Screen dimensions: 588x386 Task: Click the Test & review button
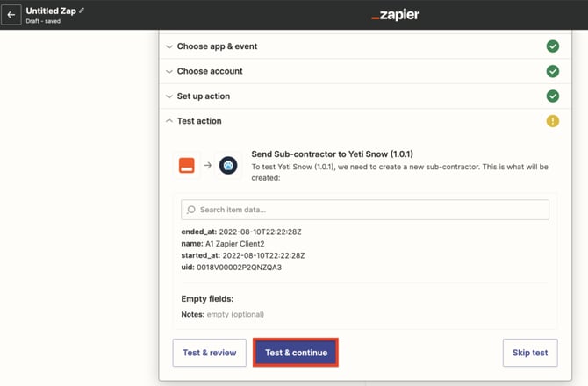pyautogui.click(x=209, y=353)
